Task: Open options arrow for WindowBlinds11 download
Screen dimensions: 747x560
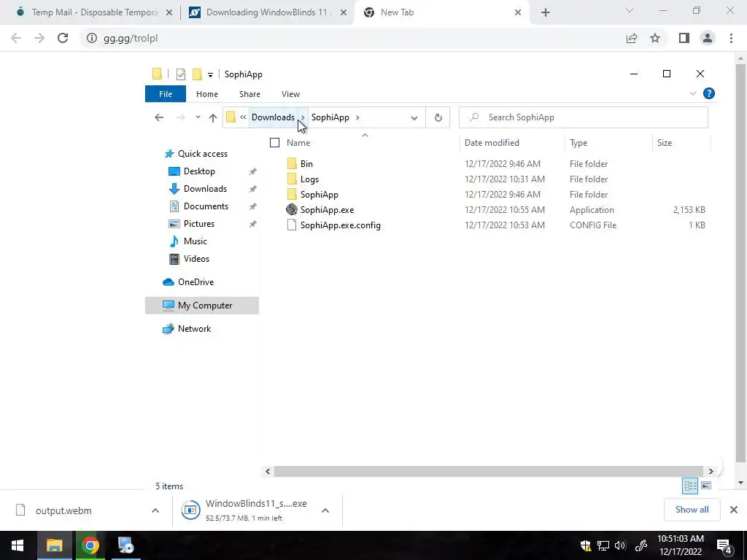Action: click(325, 510)
